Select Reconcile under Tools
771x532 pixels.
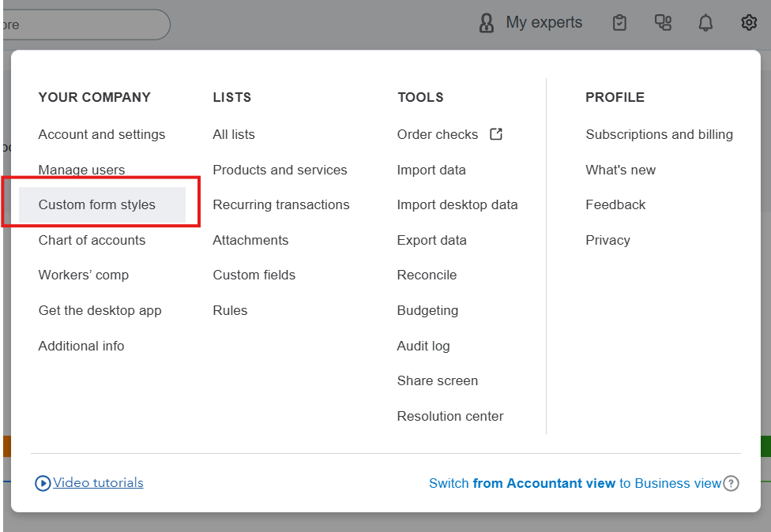coord(427,275)
